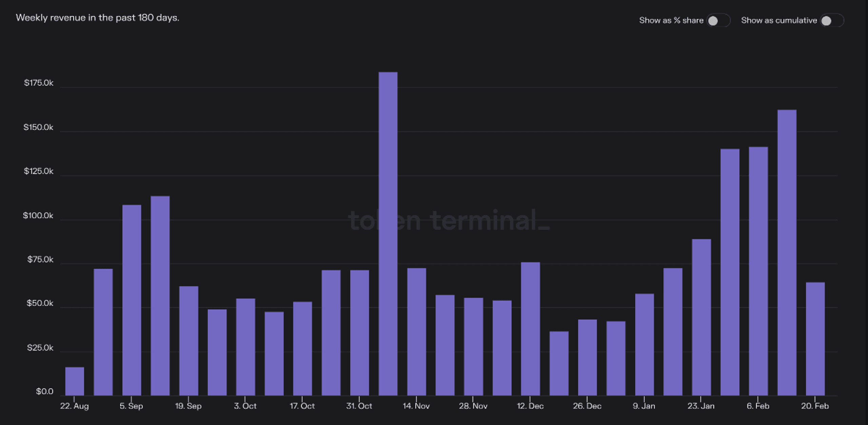Click the '5. Sep' date label
The image size is (868, 425).
click(x=131, y=406)
